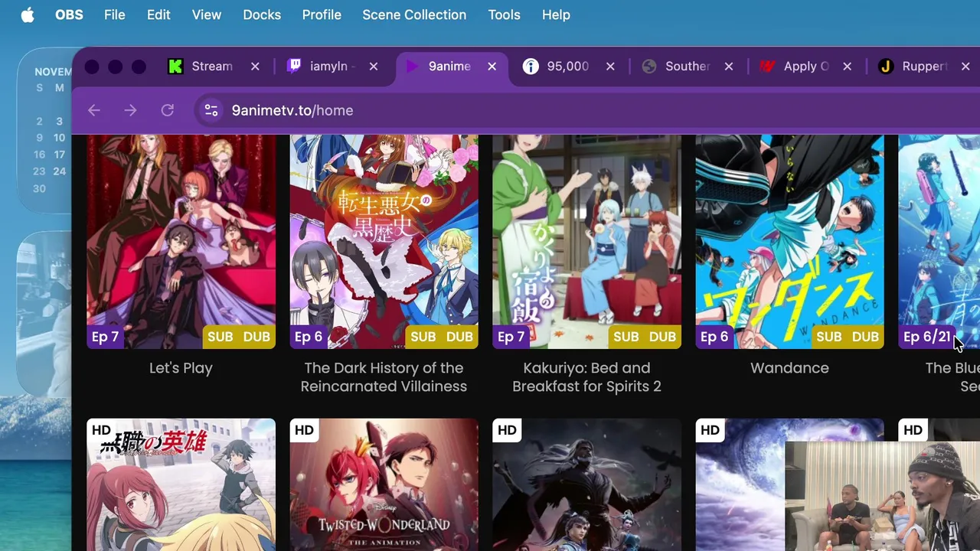The image size is (980, 551).
Task: Click SUB DUB badge on Reincarnated Villainess
Action: pos(442,337)
